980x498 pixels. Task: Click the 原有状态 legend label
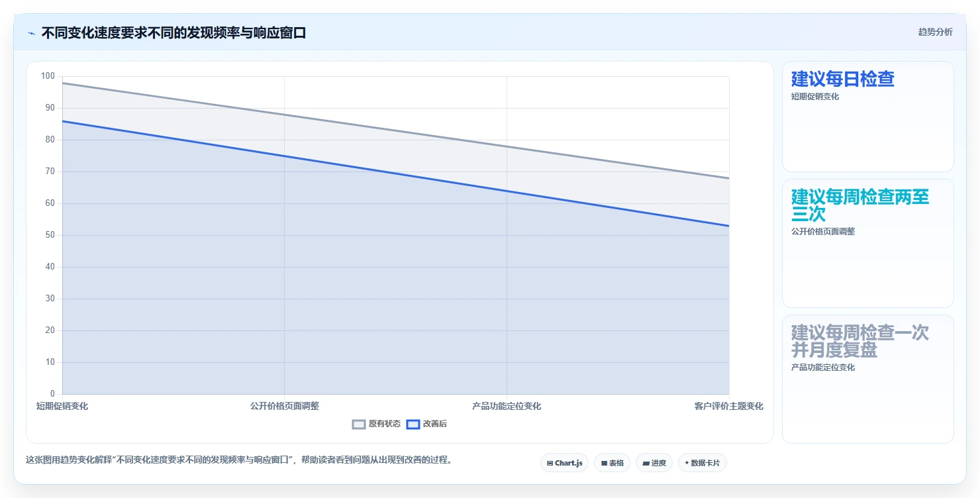(x=385, y=424)
